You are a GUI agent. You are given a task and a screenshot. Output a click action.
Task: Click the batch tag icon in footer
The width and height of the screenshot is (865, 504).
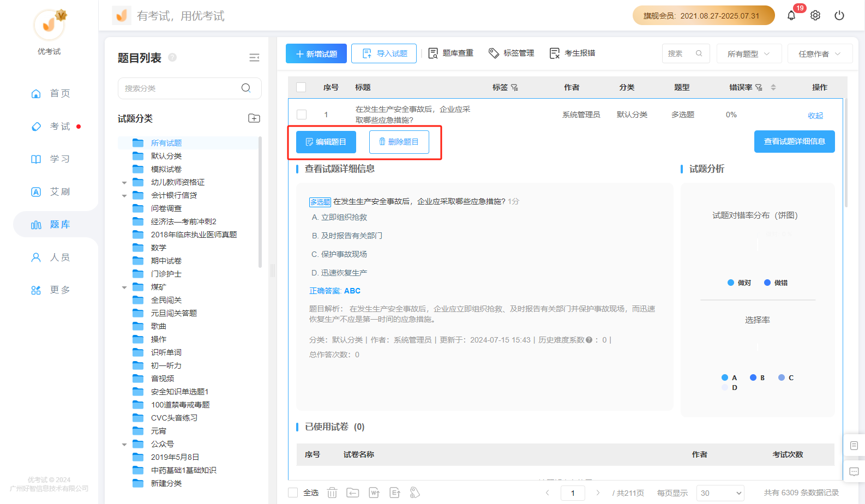(x=415, y=493)
